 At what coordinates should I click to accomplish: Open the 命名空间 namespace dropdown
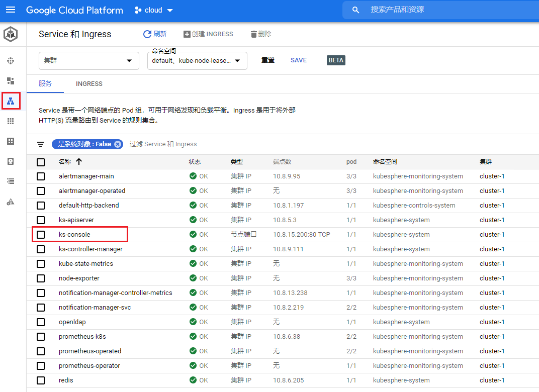point(197,61)
